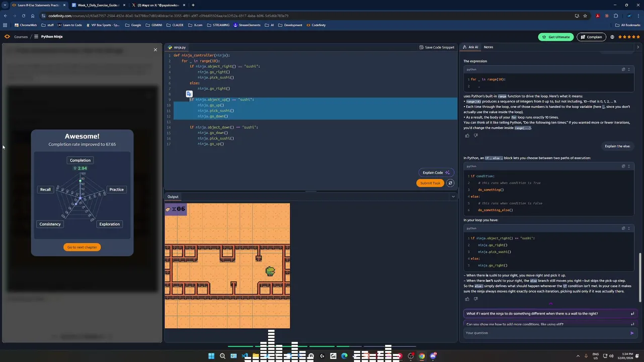
Task: Click the Complain button
Action: 591,37
